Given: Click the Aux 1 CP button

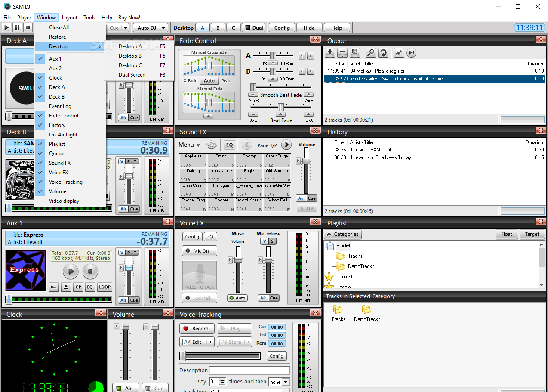Looking at the screenshot, I should (78, 287).
